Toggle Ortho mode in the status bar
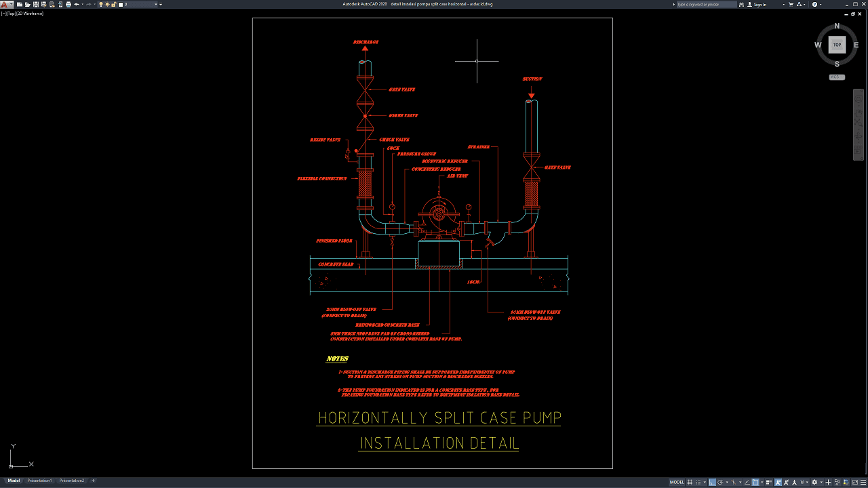The height and width of the screenshot is (488, 868). (712, 482)
